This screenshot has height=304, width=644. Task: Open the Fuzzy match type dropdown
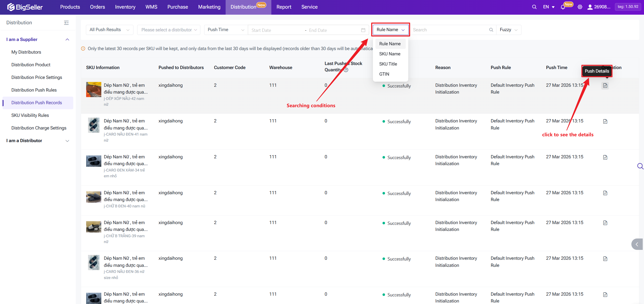pos(508,30)
